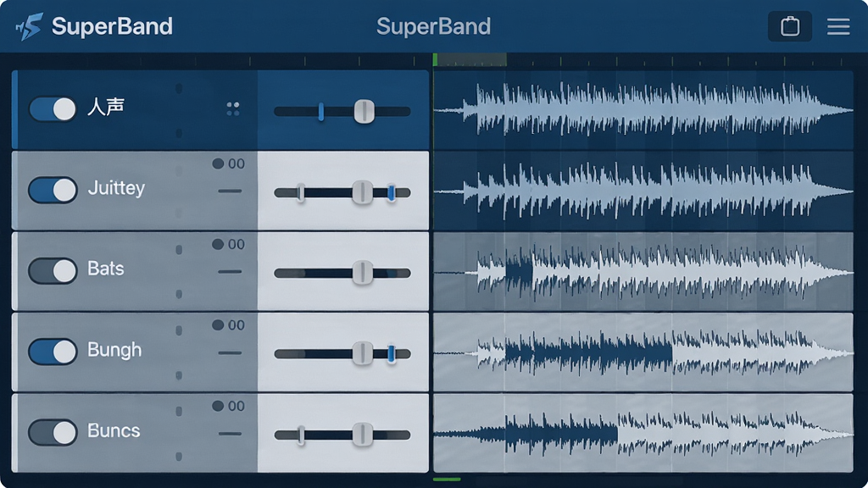Toggle the Bungh track switch

(53, 352)
